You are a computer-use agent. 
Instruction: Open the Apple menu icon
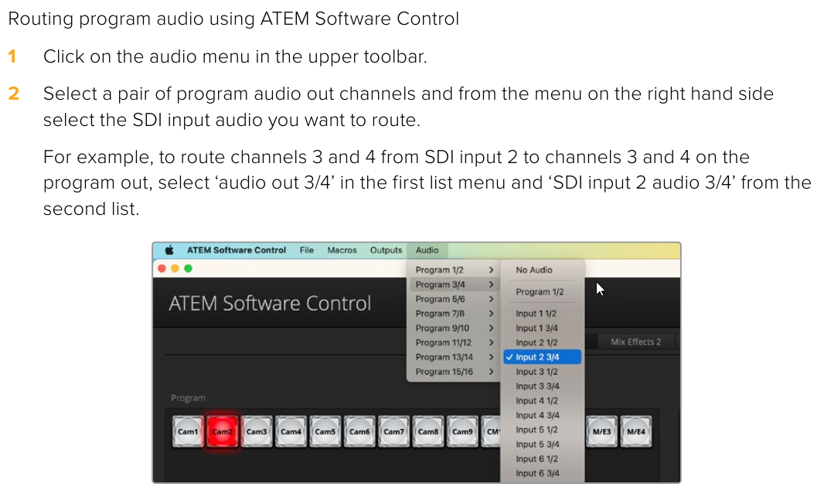coord(169,250)
